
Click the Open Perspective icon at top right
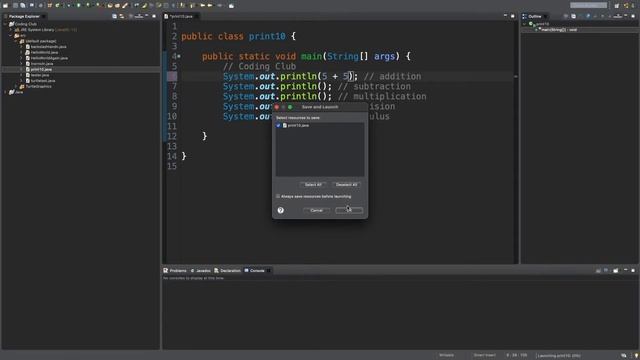pyautogui.click(x=617, y=6)
